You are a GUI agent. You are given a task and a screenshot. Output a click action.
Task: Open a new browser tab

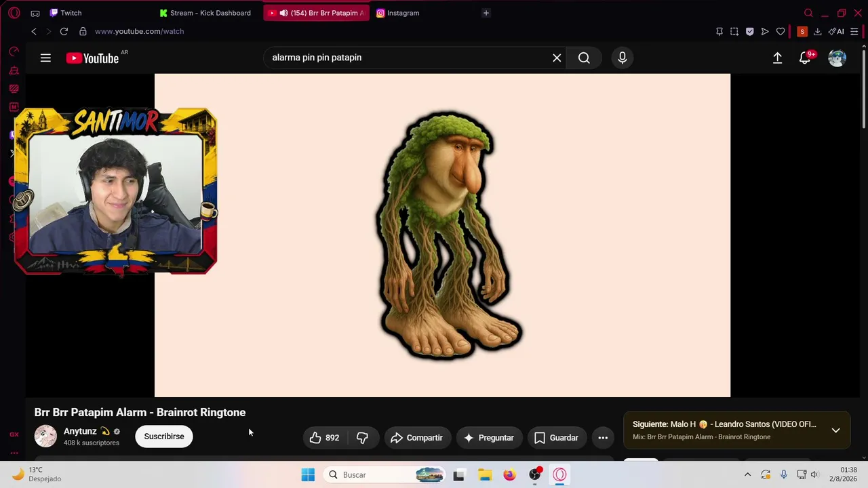pyautogui.click(x=486, y=13)
